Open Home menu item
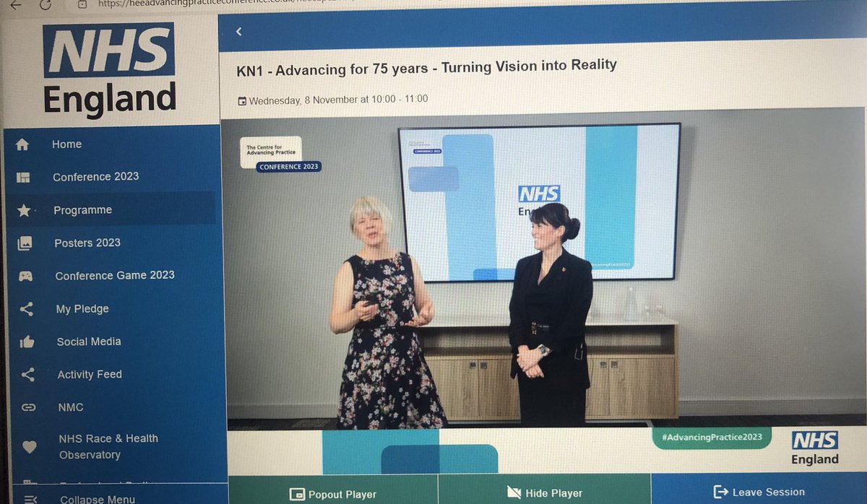The image size is (867, 504). coord(66,144)
